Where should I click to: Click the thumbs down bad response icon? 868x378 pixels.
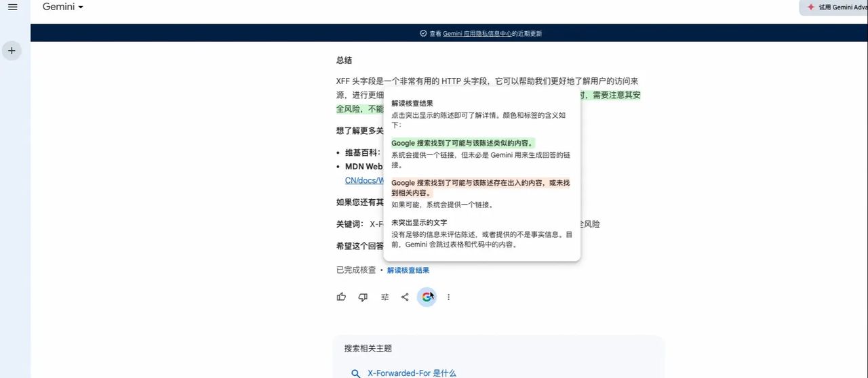click(x=363, y=297)
